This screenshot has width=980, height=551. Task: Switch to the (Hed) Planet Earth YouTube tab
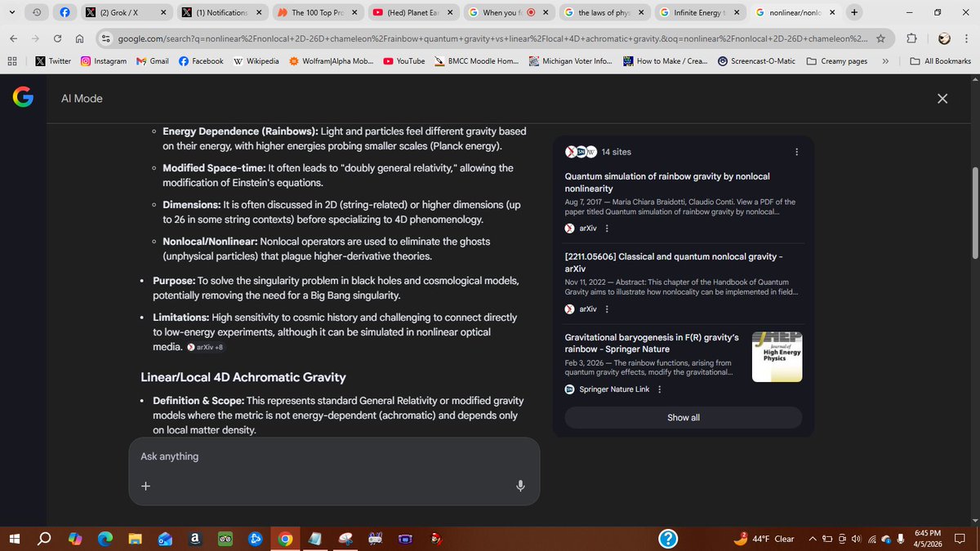pos(412,13)
